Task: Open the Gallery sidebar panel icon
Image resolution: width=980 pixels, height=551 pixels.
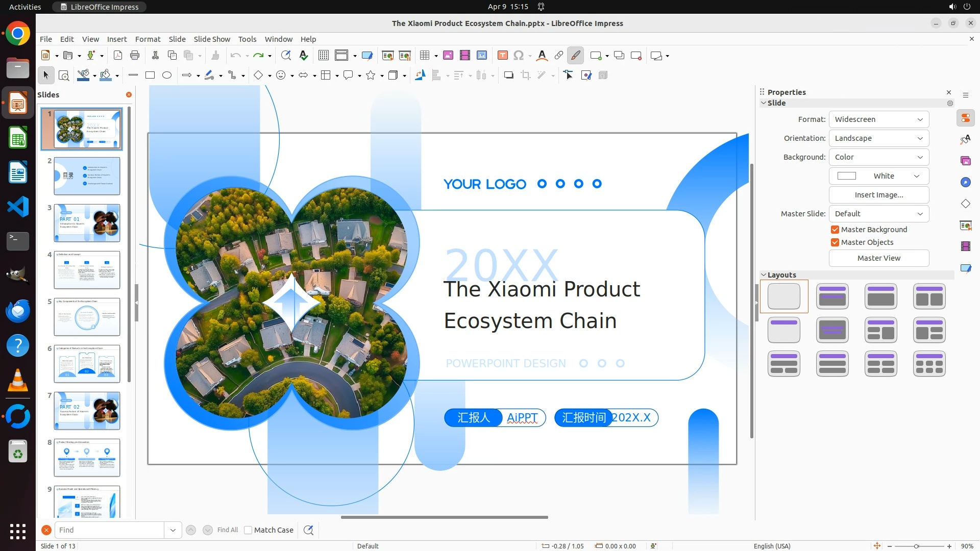Action: [965, 161]
